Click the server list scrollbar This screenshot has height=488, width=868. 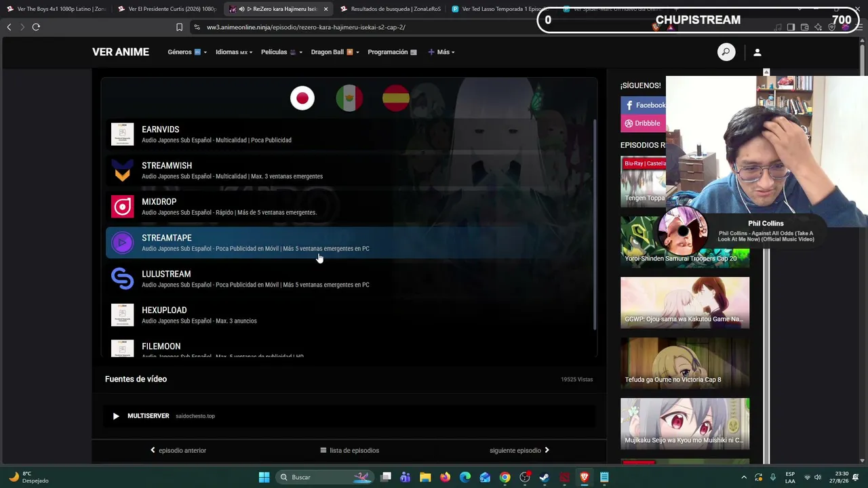(x=595, y=224)
